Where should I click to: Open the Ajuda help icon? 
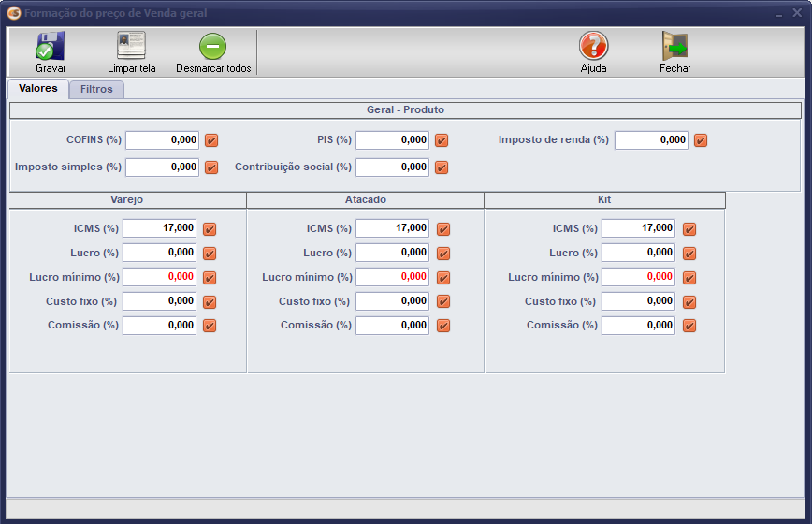(x=593, y=46)
